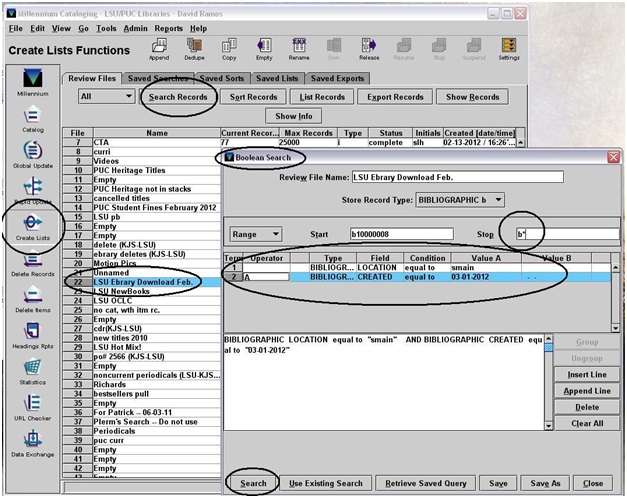Select the Copy toolbar icon
This screenshot has width=627, height=498.
[x=230, y=50]
